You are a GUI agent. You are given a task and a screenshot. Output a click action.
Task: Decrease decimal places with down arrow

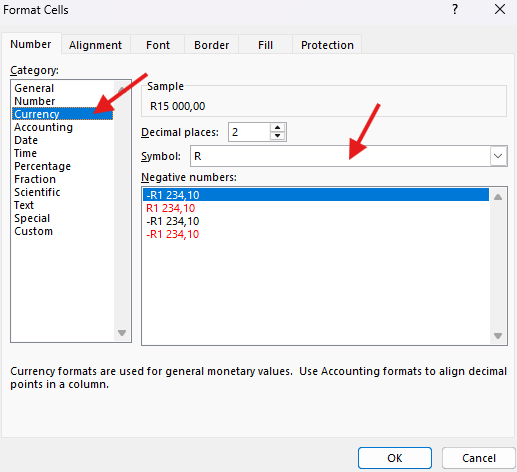pos(277,136)
